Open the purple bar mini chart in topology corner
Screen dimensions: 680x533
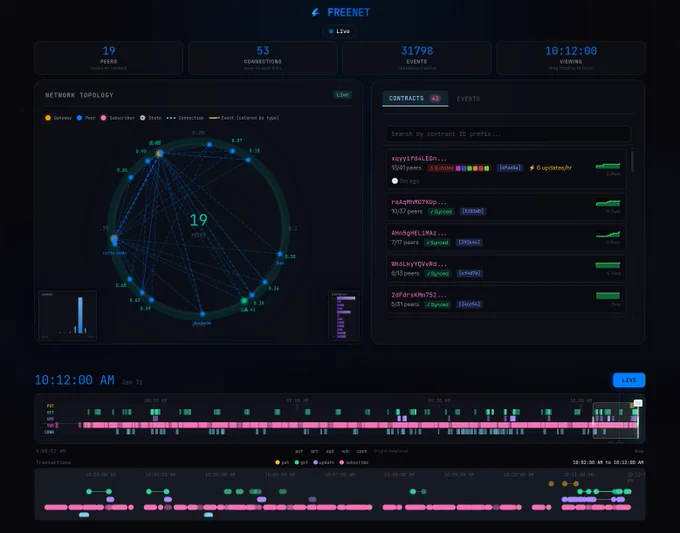click(x=344, y=315)
